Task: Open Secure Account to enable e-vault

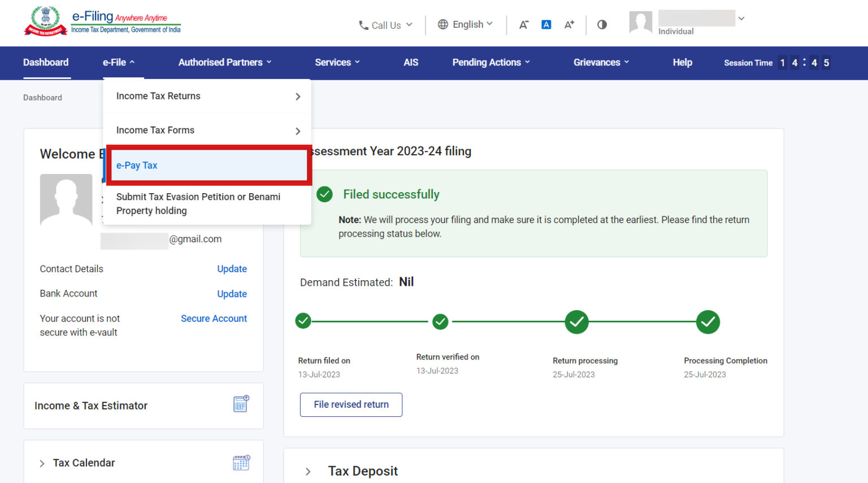Action: pos(214,318)
